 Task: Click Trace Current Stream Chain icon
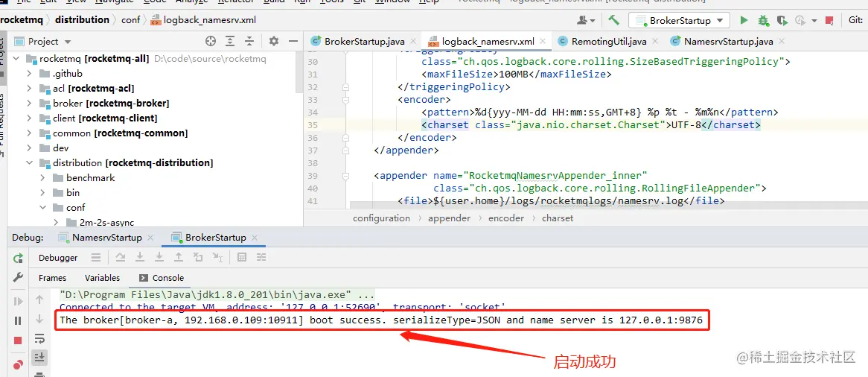tap(261, 257)
